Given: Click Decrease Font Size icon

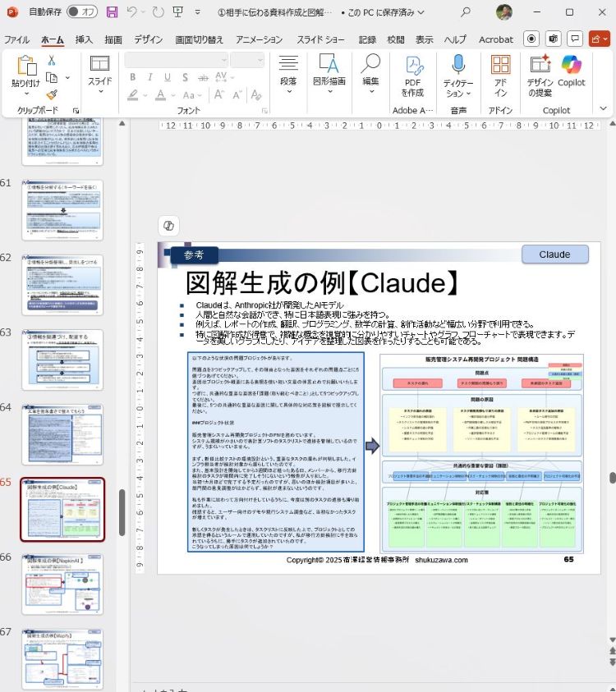Looking at the screenshot, I should [237, 94].
